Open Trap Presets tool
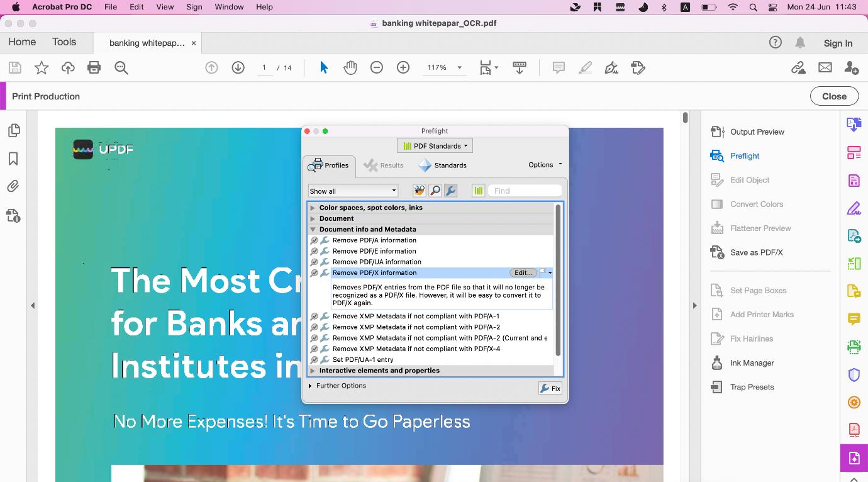 (x=742, y=387)
